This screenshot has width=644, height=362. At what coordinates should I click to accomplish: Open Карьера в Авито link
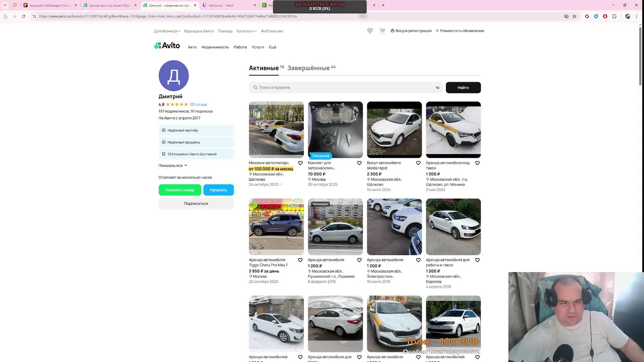click(199, 31)
